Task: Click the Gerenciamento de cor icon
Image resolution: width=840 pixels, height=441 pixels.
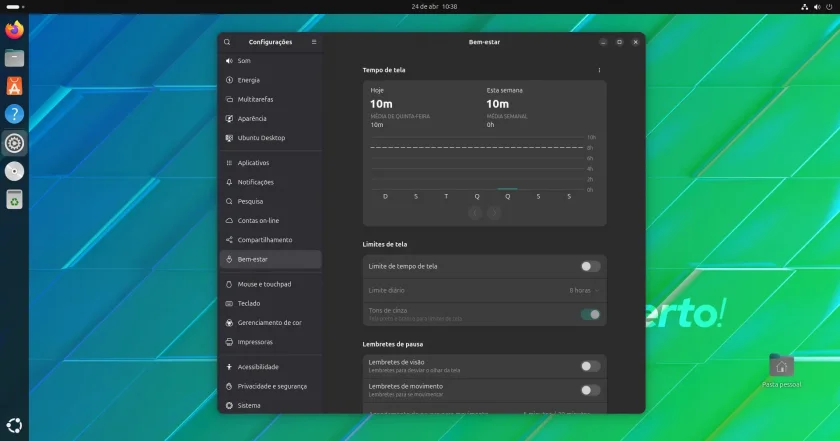Action: 229,323
